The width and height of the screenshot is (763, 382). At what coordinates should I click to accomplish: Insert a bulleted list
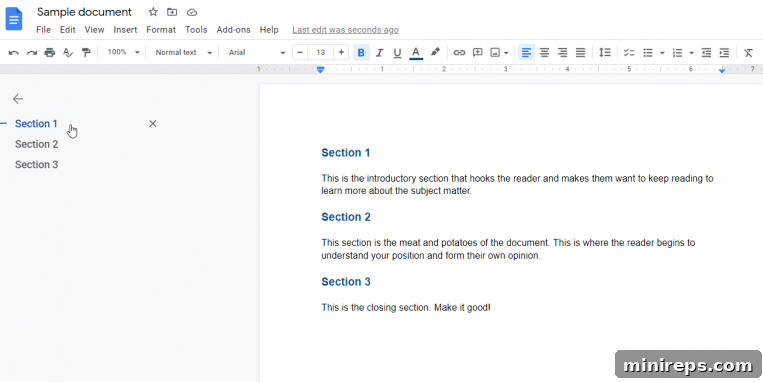(x=648, y=53)
